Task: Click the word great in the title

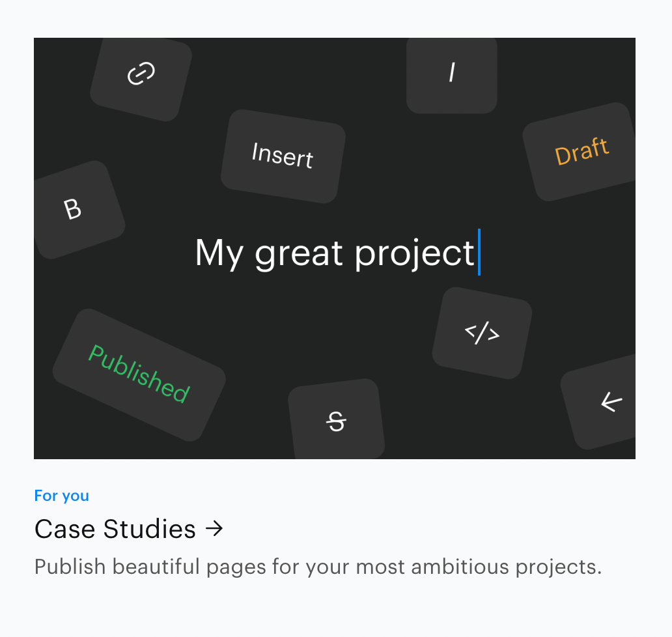Action: coord(299,253)
